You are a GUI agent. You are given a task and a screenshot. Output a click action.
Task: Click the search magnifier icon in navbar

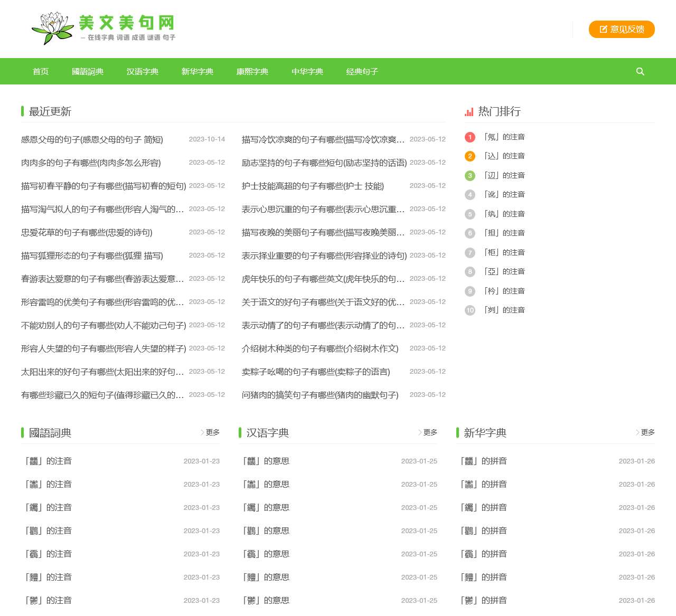[640, 71]
